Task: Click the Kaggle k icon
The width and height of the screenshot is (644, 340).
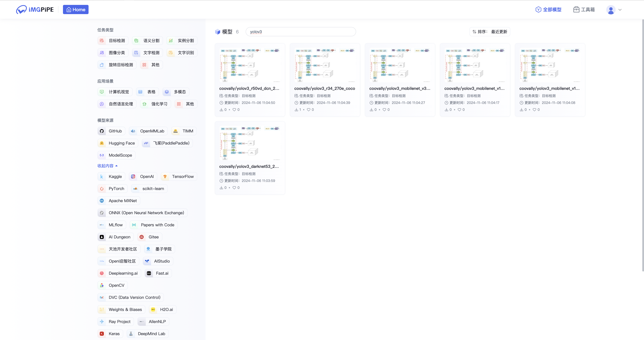Action: [102, 177]
